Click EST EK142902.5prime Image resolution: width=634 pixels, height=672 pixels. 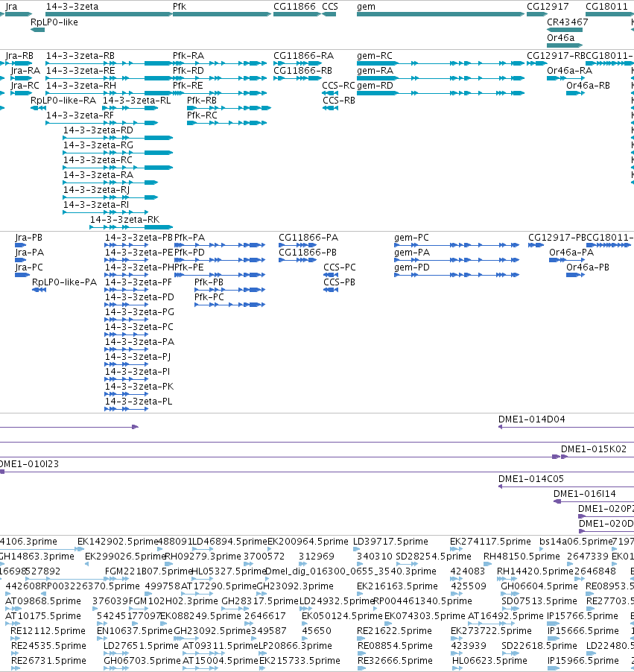[118, 542]
